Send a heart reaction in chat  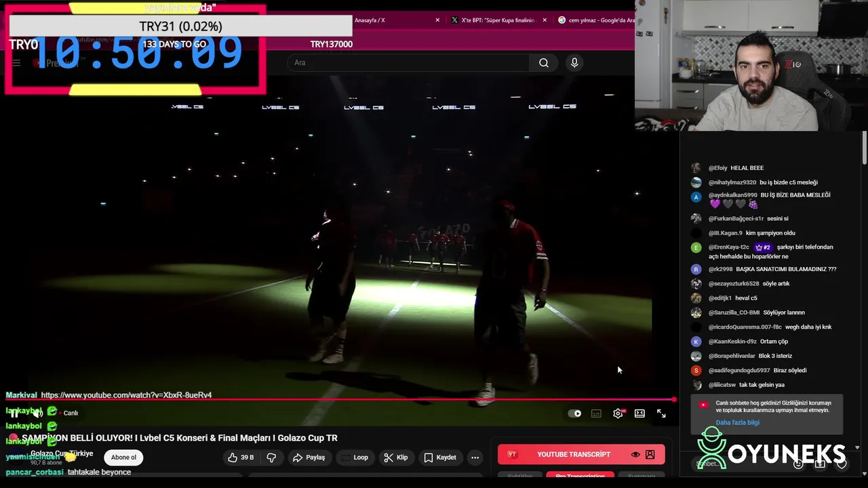[842, 464]
